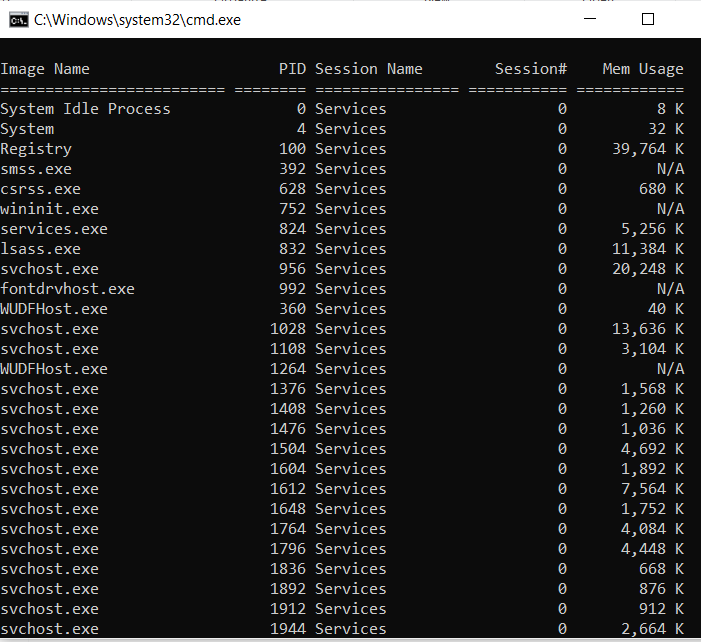Click the PID column header
The image size is (701, 642).
(292, 69)
